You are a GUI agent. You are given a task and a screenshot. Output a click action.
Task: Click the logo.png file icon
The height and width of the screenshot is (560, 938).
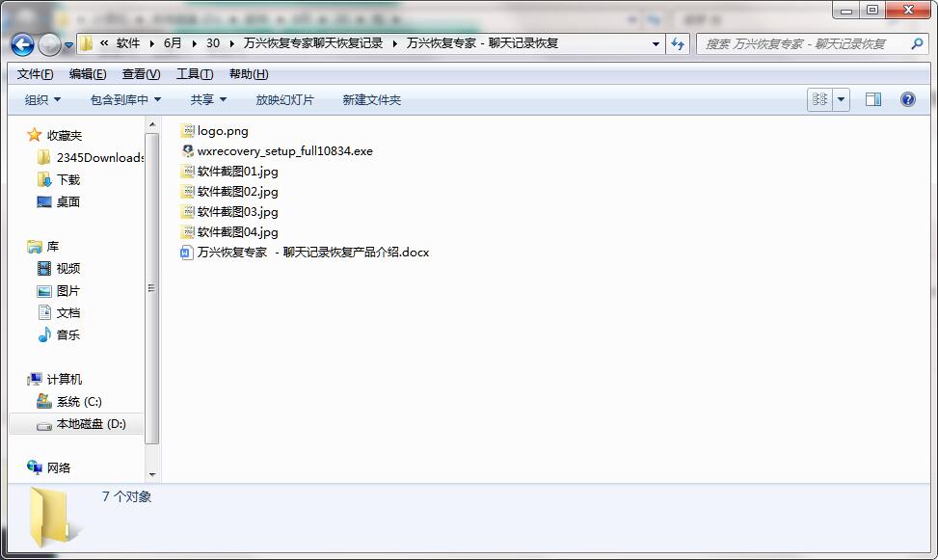[x=188, y=130]
